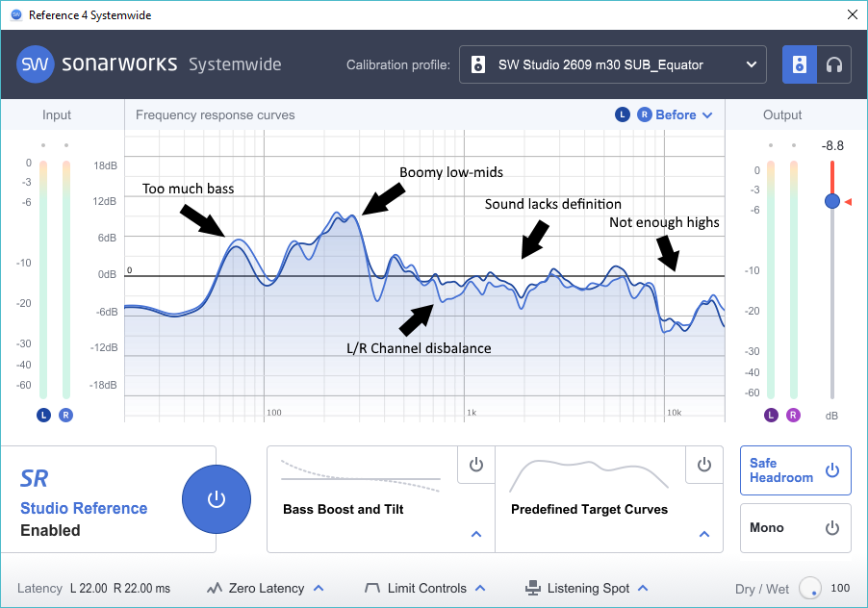
Task: Click the Dry / Wet knob
Action: [810, 588]
